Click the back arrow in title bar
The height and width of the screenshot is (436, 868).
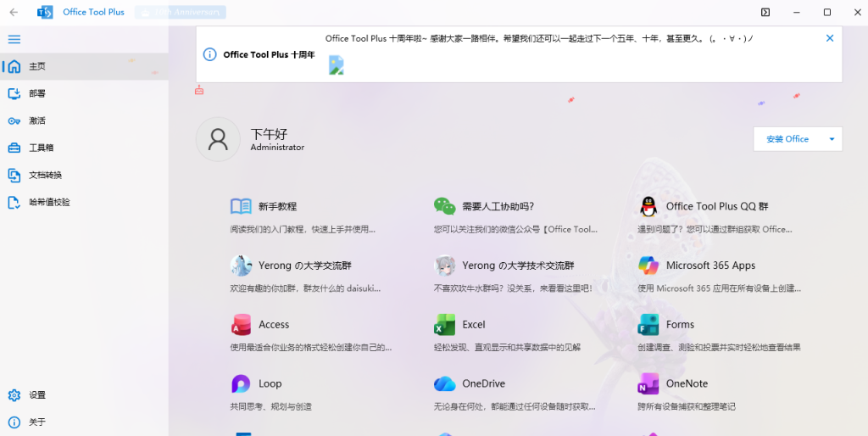point(14,12)
